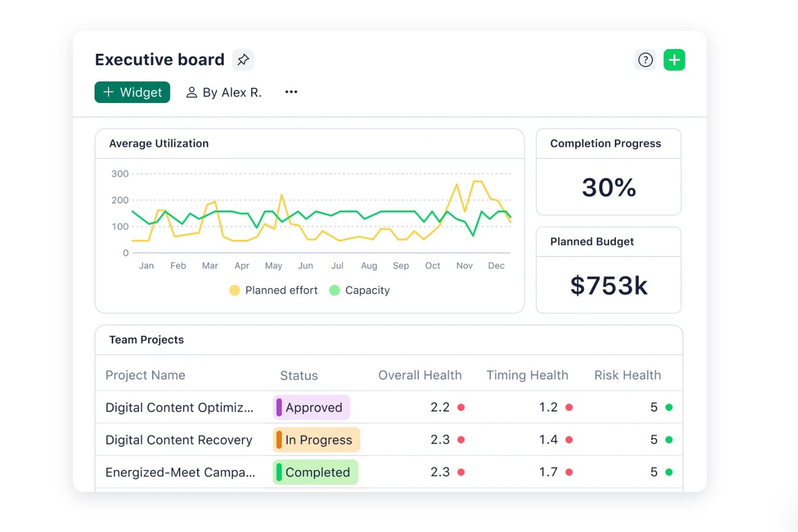Toggle Capacity legend item
The image size is (798, 532).
tap(360, 291)
